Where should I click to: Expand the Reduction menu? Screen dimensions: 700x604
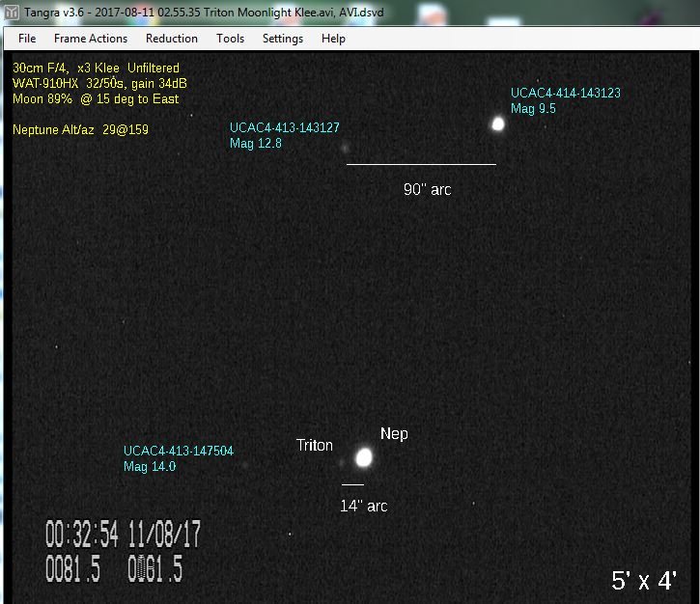[172, 39]
